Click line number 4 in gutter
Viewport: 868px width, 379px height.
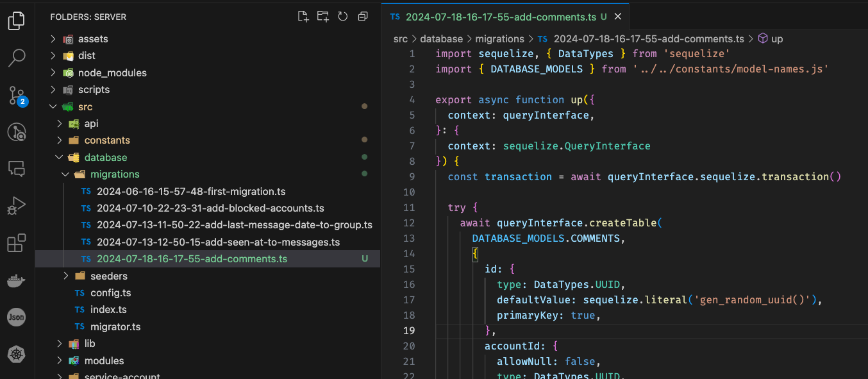click(413, 100)
